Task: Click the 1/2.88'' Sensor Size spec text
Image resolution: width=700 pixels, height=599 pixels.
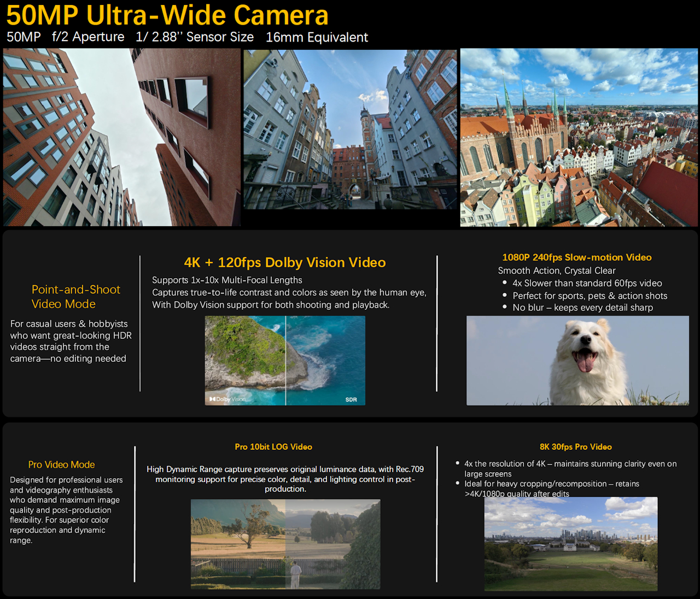Action: 195,37
